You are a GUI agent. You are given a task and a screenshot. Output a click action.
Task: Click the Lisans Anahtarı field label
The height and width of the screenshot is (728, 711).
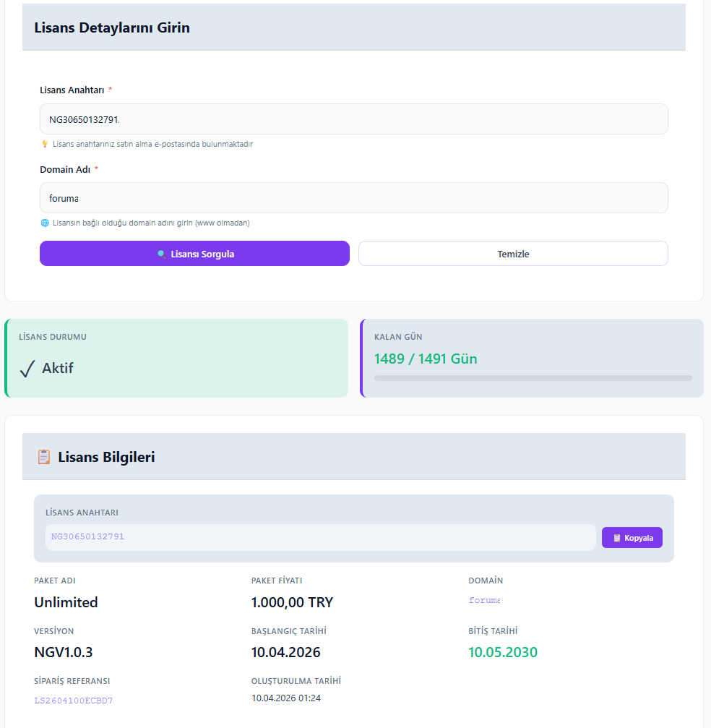pos(72,90)
